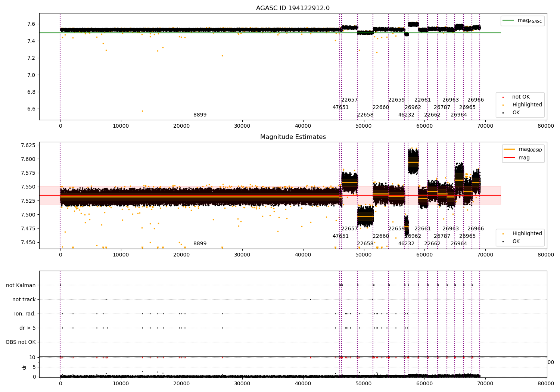Image resolution: width=560 pixels, height=392 pixels.
Task: Click the orange mag OBSID line swatch in legend
Action: click(x=510, y=149)
